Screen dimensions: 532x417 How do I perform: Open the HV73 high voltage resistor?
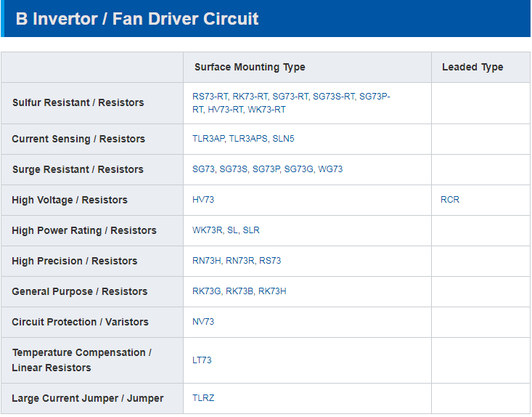[203, 200]
